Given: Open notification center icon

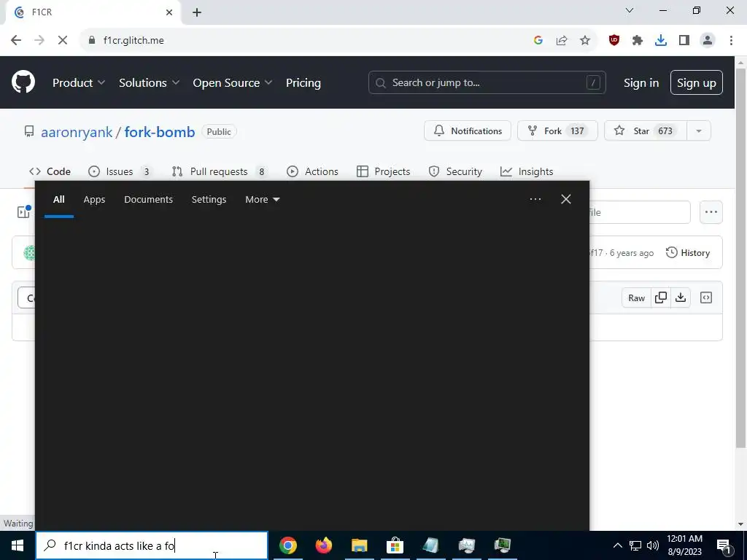Looking at the screenshot, I should (x=724, y=545).
